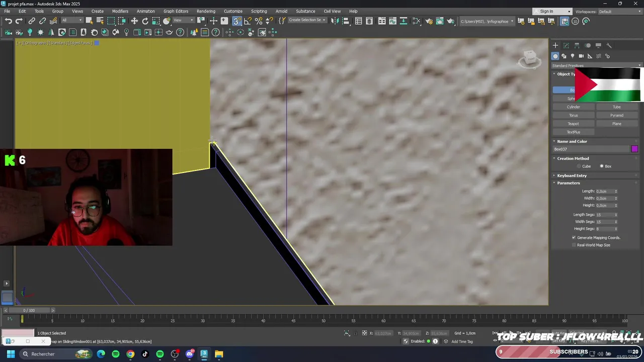Image resolution: width=644 pixels, height=362 pixels.
Task: Open the Standard Primitives dropdown
Action: [597, 65]
